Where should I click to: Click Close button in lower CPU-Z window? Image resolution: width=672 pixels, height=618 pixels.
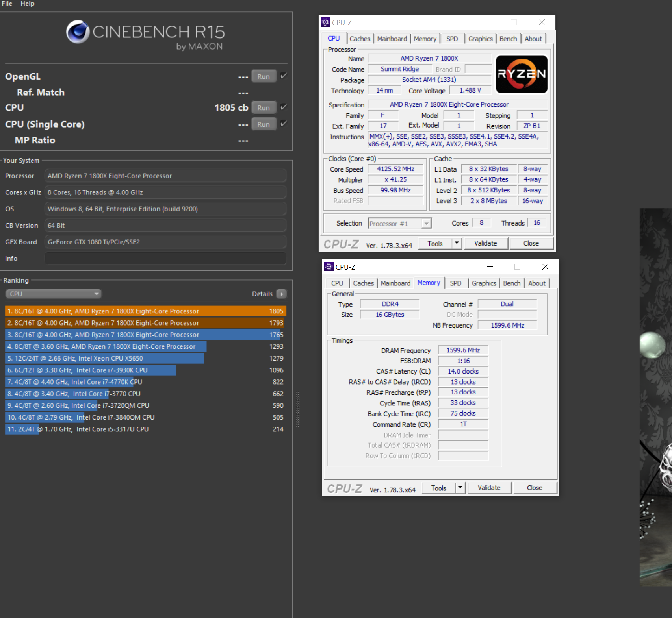[x=535, y=488]
